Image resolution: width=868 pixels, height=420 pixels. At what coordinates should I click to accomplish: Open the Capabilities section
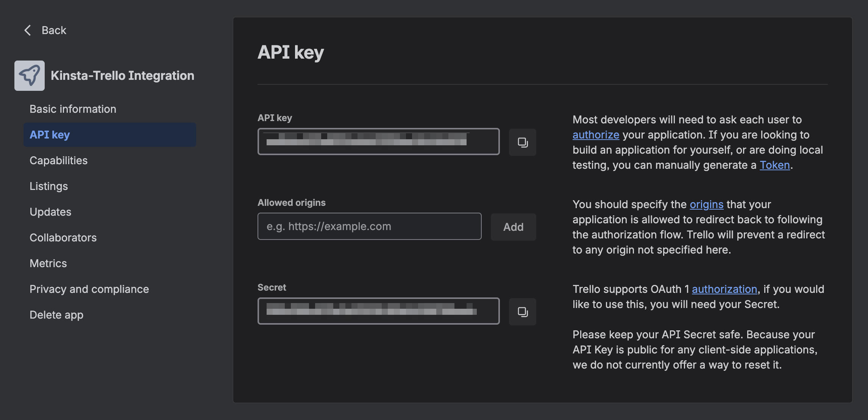[x=59, y=160]
